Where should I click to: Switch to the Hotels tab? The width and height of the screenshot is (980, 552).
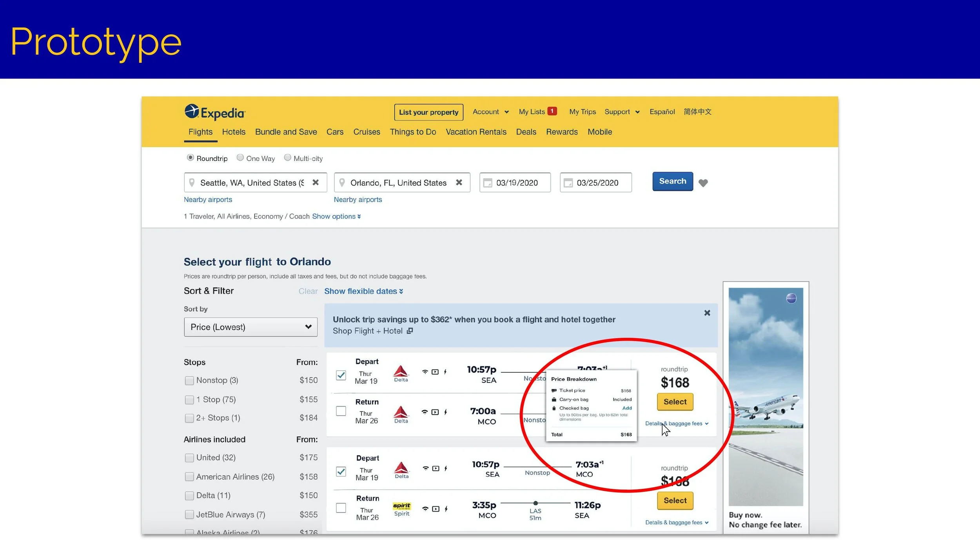[x=234, y=132]
